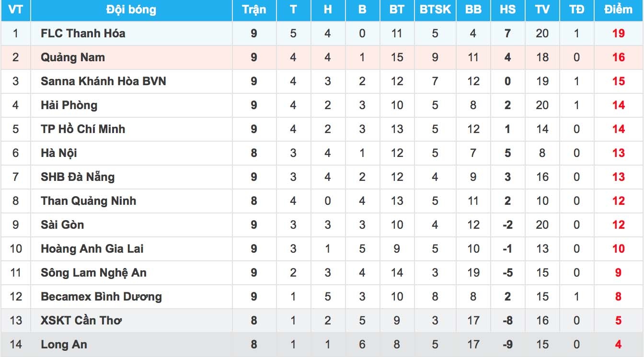Click the Sài Gòn team name
644x357 pixels.
(62, 225)
